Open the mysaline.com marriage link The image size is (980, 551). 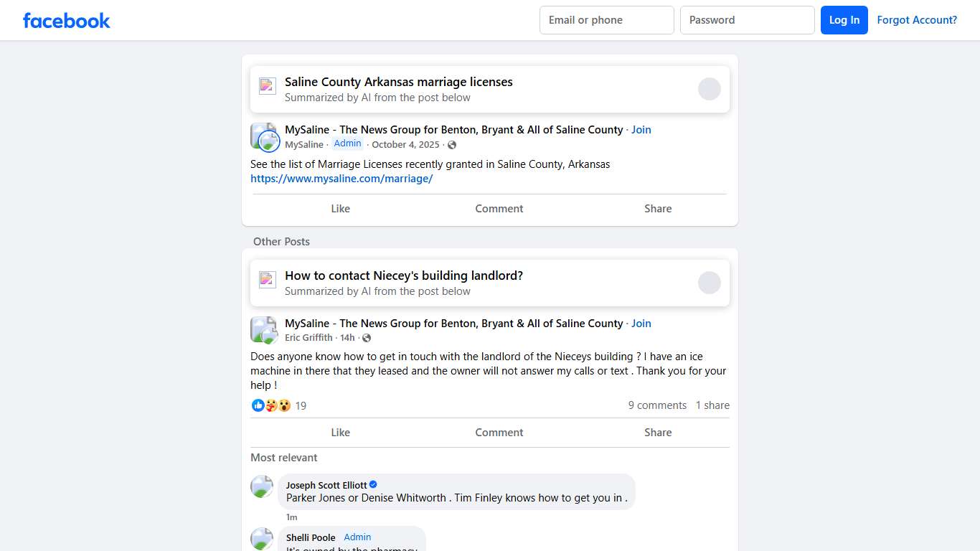pos(342,178)
